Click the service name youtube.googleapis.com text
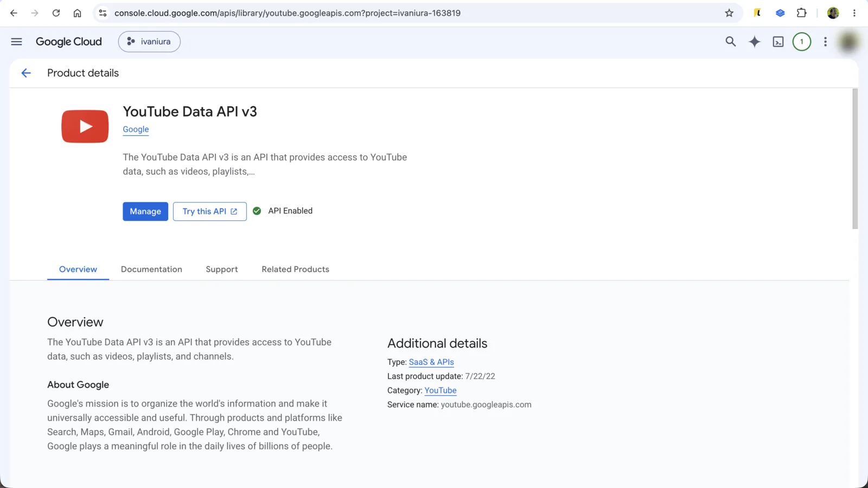Image resolution: width=868 pixels, height=488 pixels. 486,404
